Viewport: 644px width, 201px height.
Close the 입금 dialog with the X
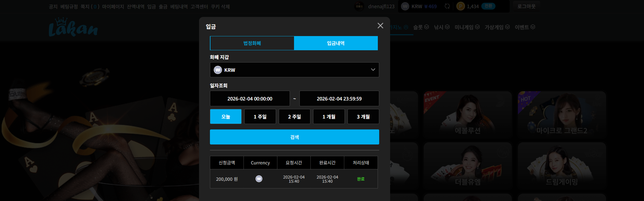coord(380,26)
